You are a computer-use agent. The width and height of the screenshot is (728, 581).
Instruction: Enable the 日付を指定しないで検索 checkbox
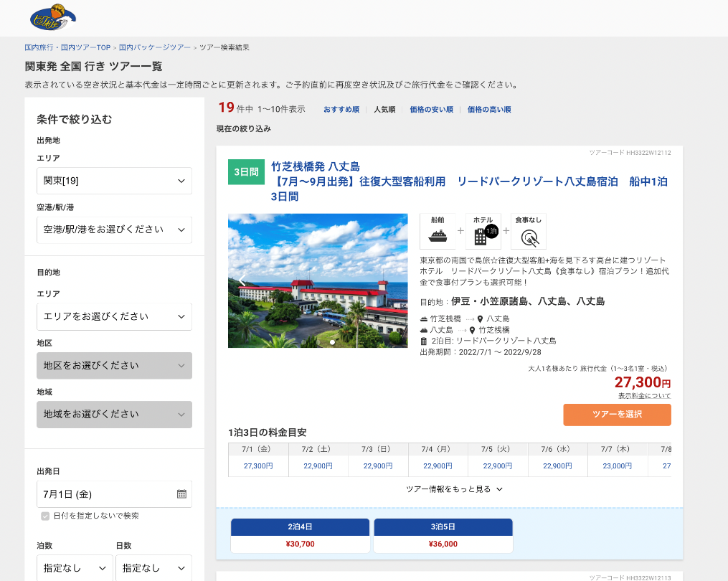46,515
